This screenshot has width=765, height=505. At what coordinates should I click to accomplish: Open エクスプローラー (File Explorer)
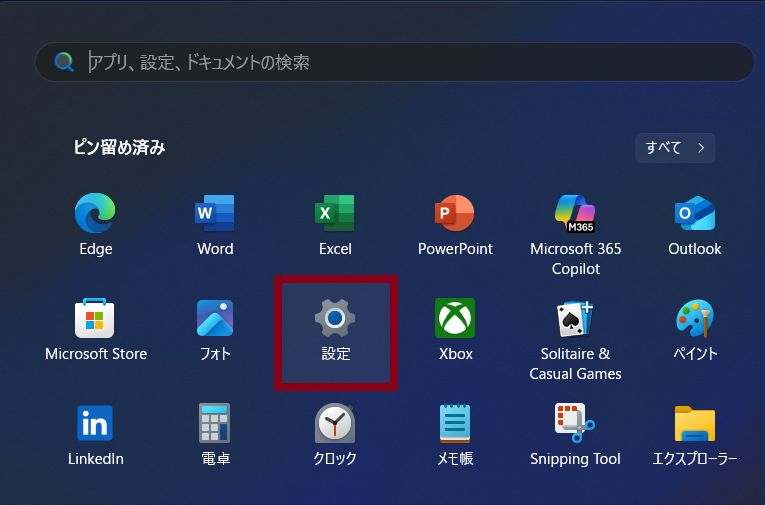pyautogui.click(x=695, y=424)
